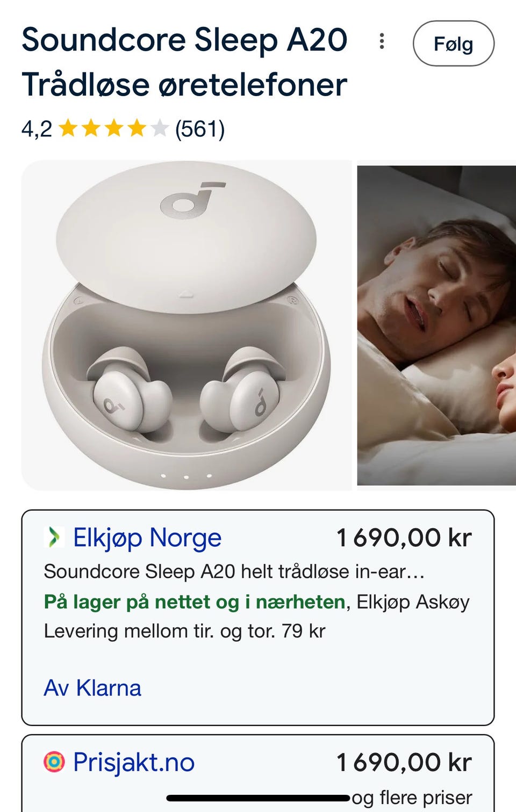Tap the Prisjakt price 1 690,00 kr
Image resolution: width=516 pixels, height=812 pixels.
pos(404,762)
